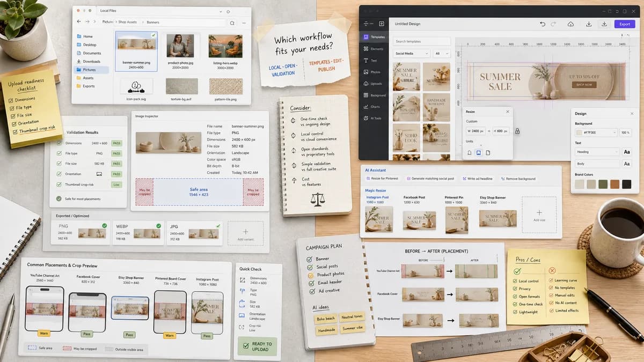This screenshot has height=362, width=644.
Task: Click Add size in Magic Resize
Action: (x=539, y=215)
